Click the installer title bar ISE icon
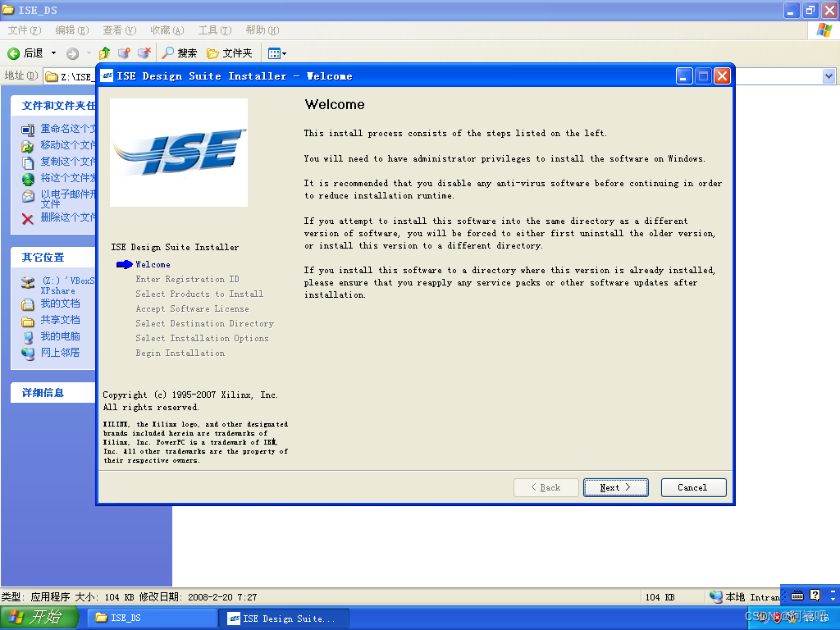 [x=107, y=76]
